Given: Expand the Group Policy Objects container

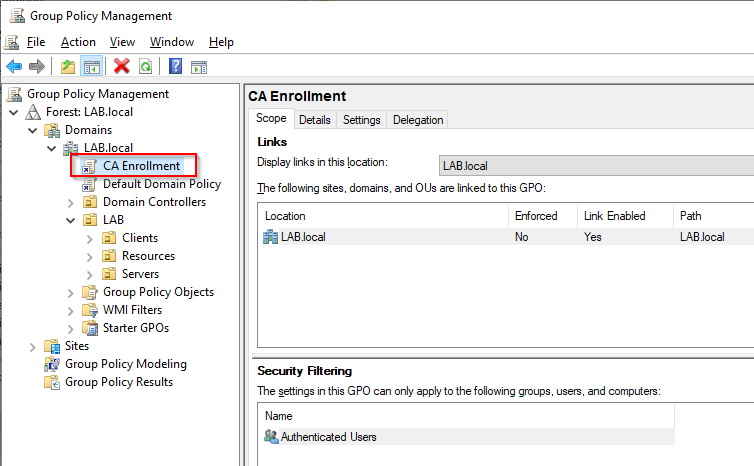Looking at the screenshot, I should tap(71, 293).
